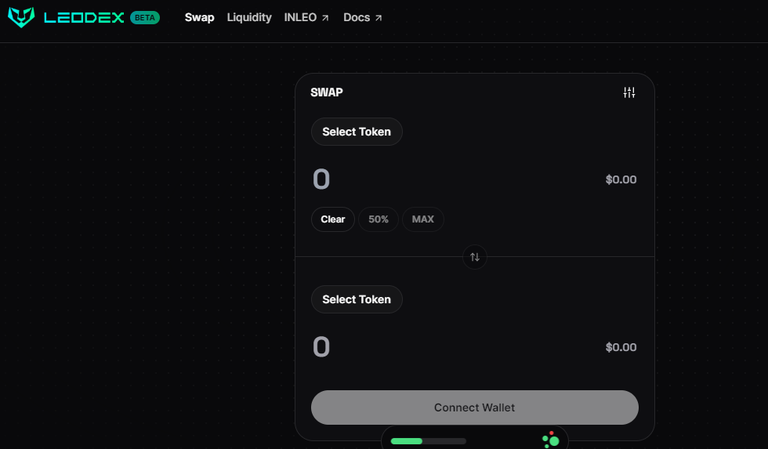768x449 pixels.
Task: Switch to the Swap tab
Action: [199, 18]
